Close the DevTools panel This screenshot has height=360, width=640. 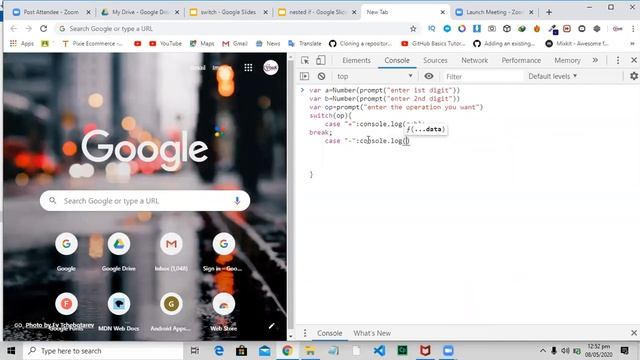pyautogui.click(x=634, y=60)
